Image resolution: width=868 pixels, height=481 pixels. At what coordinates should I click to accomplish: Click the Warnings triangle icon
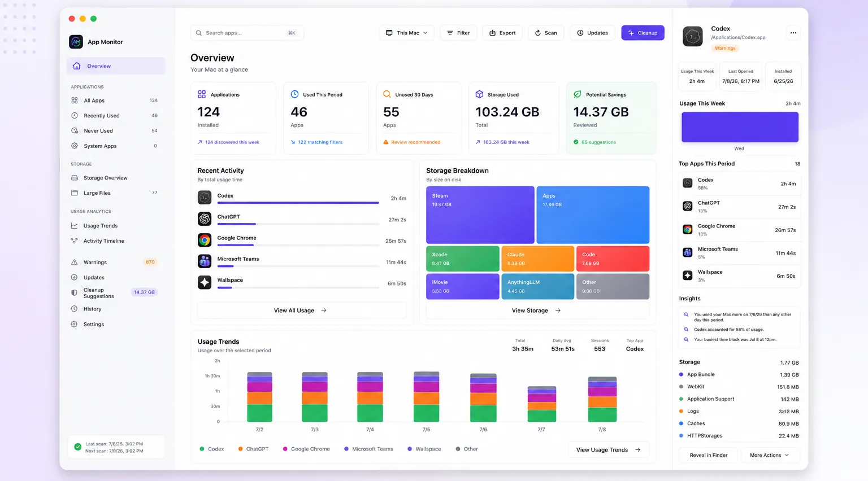click(75, 263)
